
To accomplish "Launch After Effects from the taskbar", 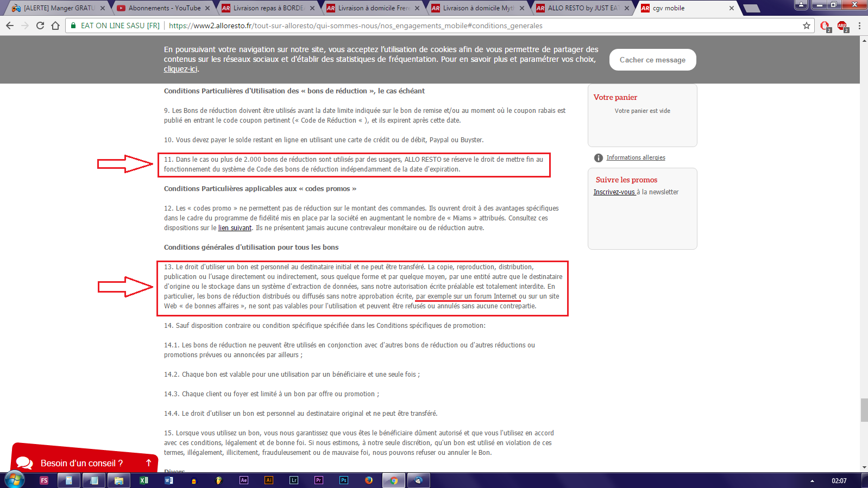I will pyautogui.click(x=244, y=480).
